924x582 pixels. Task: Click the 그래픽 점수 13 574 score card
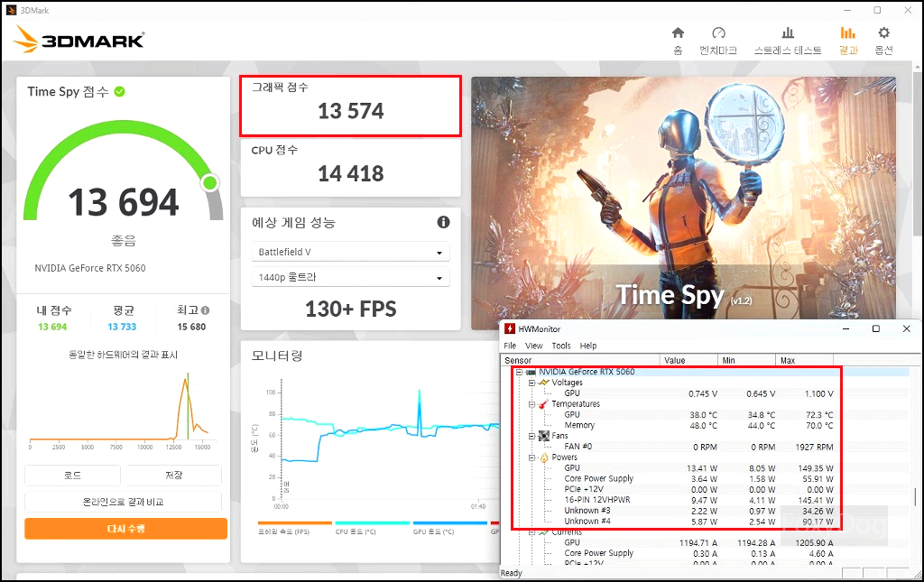pyautogui.click(x=351, y=106)
